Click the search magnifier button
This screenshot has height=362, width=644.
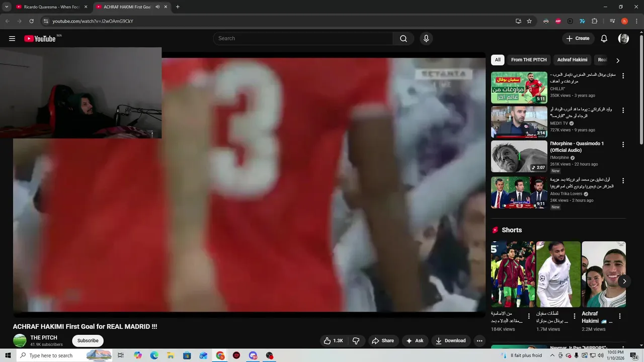404,39
